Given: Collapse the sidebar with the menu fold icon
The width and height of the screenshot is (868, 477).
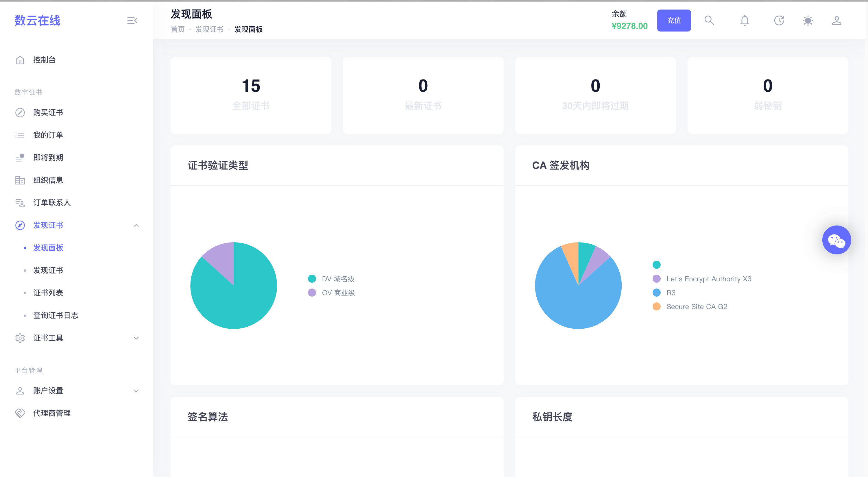Looking at the screenshot, I should pos(132,21).
